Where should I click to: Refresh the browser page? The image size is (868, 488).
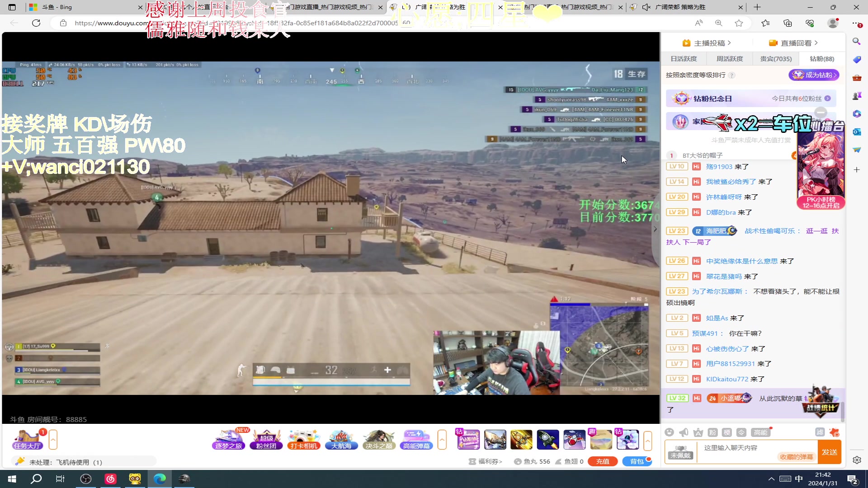coord(36,23)
